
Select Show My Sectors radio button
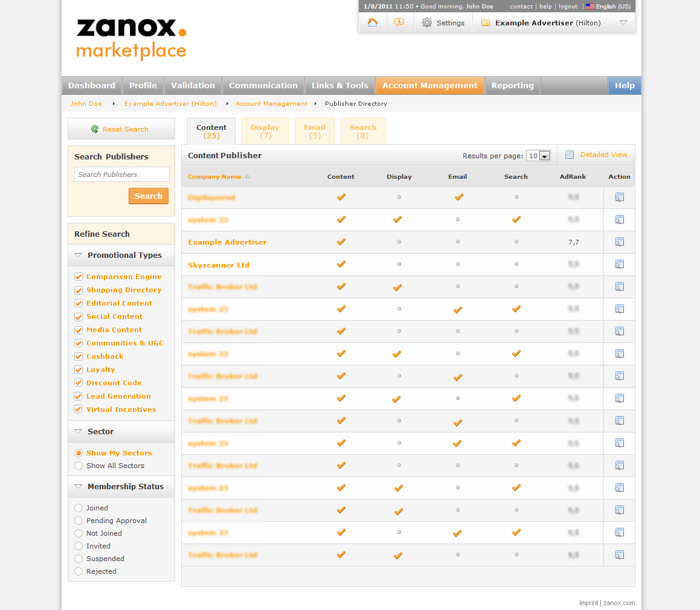coord(79,453)
